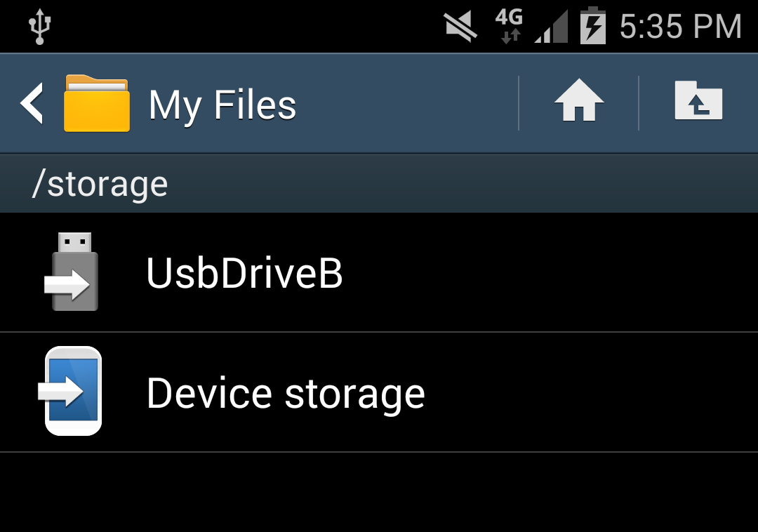Tap the signal strength bars
758x532 pixels.
point(551,27)
